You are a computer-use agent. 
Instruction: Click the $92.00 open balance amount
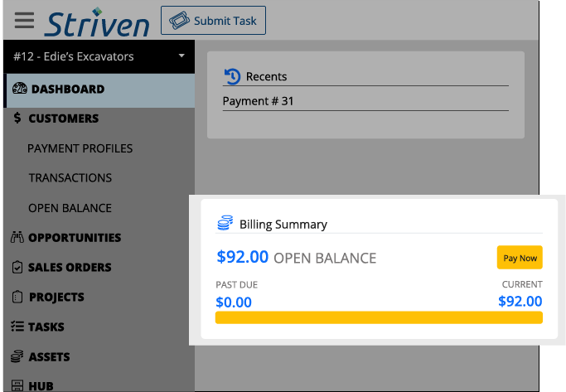tap(243, 257)
